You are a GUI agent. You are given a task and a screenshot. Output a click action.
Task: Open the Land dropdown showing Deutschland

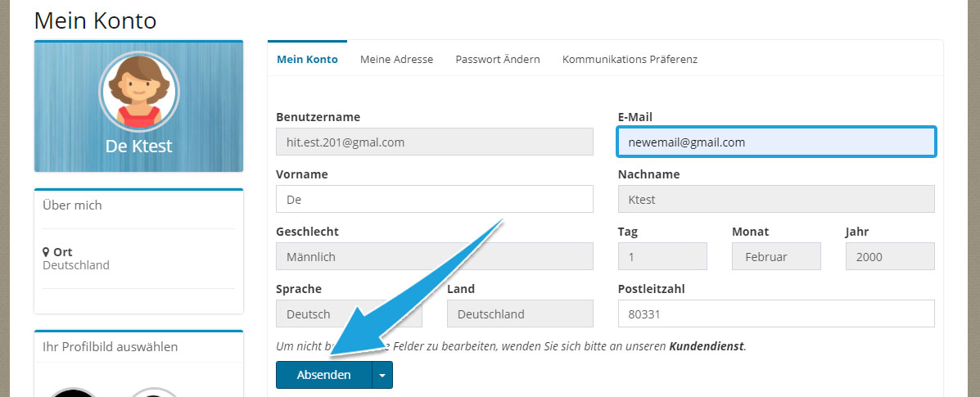point(520,314)
